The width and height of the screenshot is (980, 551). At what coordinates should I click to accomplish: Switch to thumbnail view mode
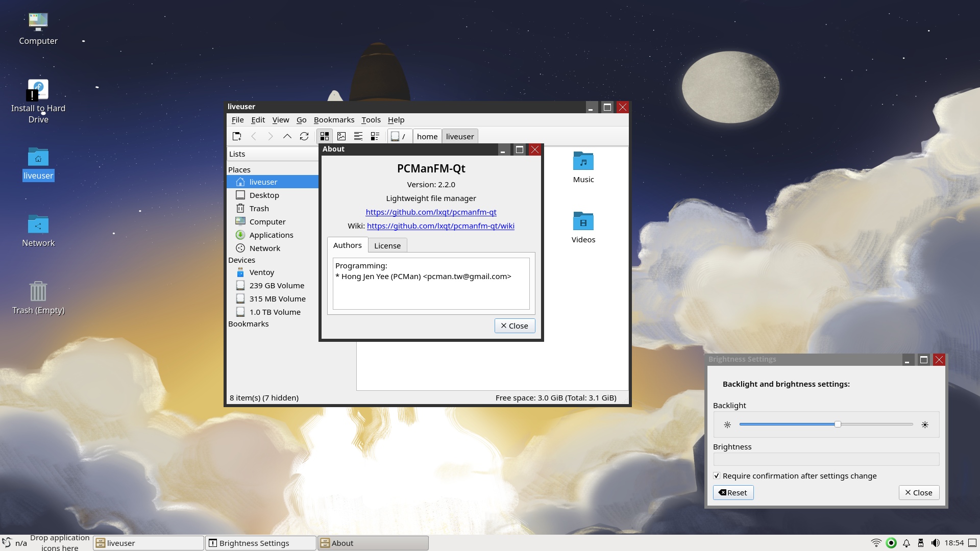pyautogui.click(x=341, y=136)
